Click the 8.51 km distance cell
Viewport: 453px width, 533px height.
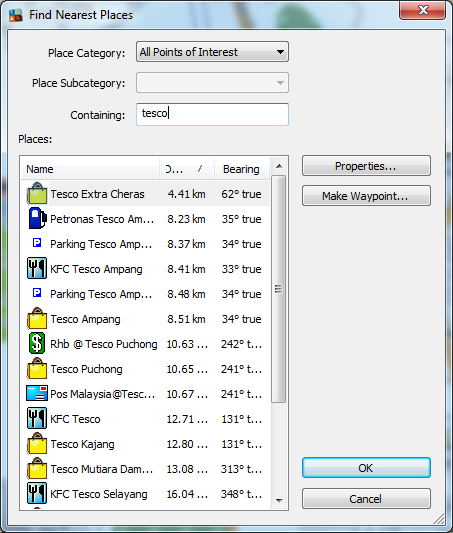187,319
